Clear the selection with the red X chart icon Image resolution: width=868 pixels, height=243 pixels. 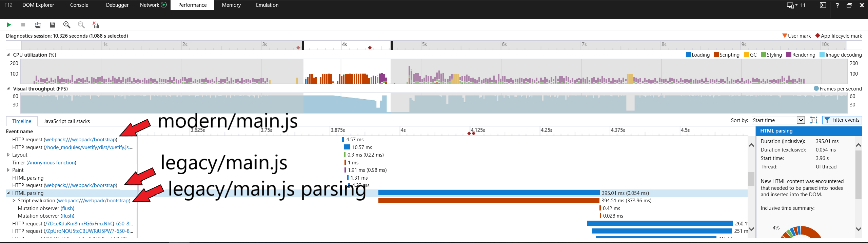pyautogui.click(x=96, y=25)
